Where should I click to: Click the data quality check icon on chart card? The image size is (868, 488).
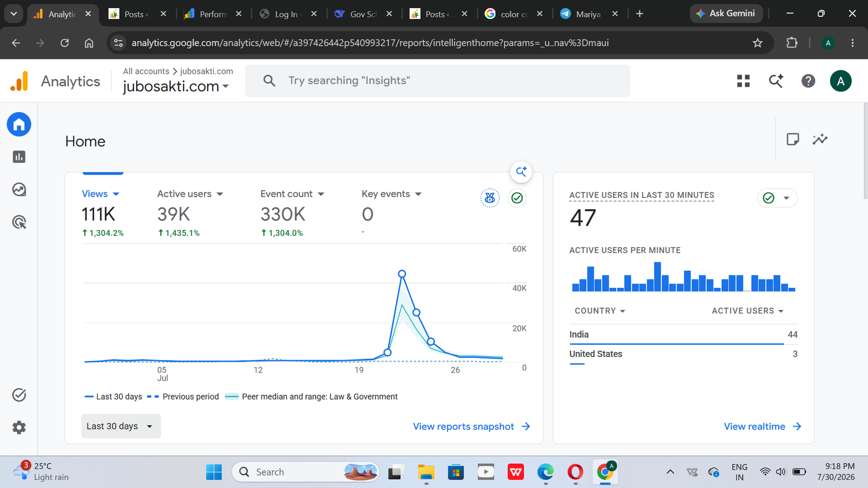[x=517, y=198]
